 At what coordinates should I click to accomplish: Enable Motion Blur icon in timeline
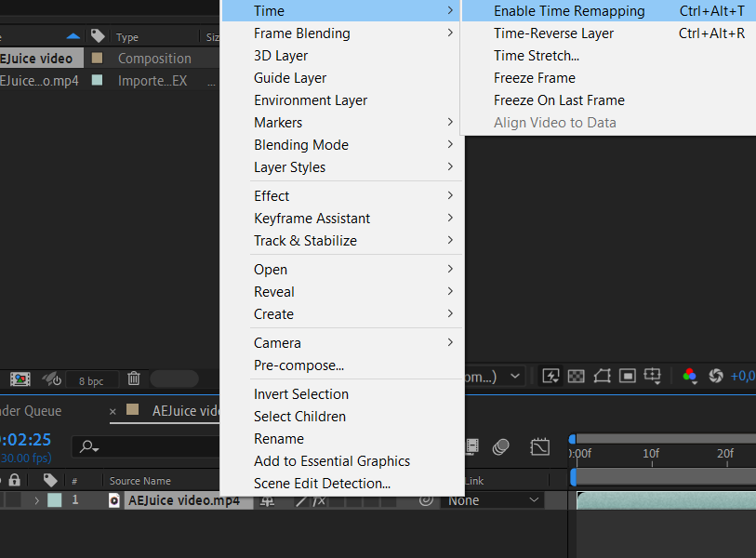501,446
